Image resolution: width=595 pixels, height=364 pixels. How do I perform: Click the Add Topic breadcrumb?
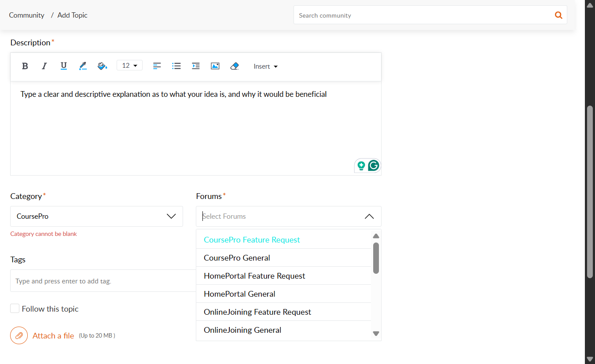point(73,15)
